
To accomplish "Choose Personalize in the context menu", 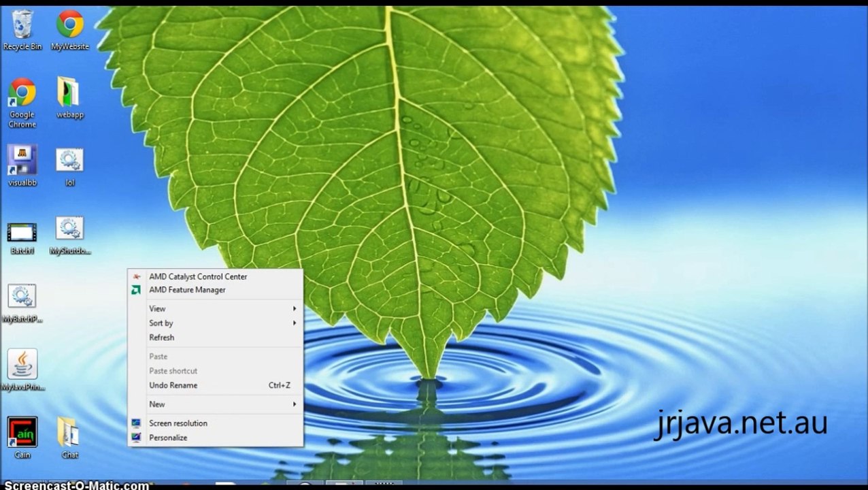I will 215,438.
